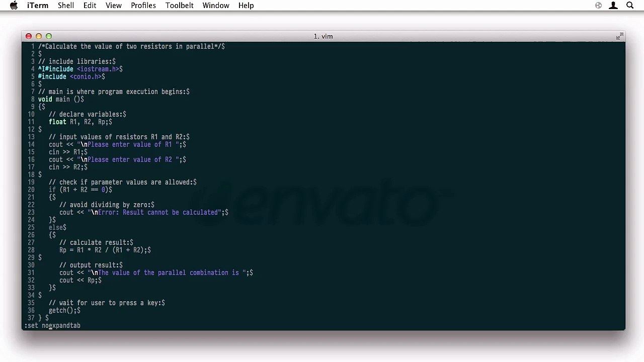
Task: Open the Toolbelt menu
Action: tap(180, 6)
